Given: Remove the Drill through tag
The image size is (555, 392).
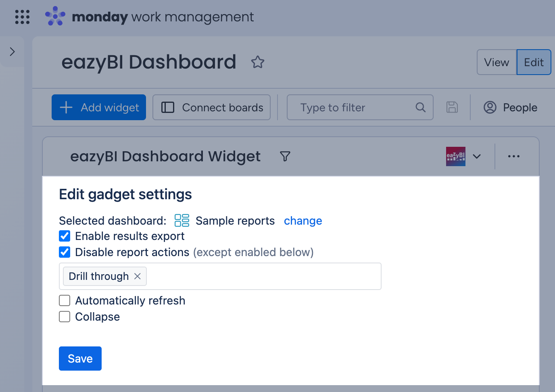Looking at the screenshot, I should pos(138,276).
